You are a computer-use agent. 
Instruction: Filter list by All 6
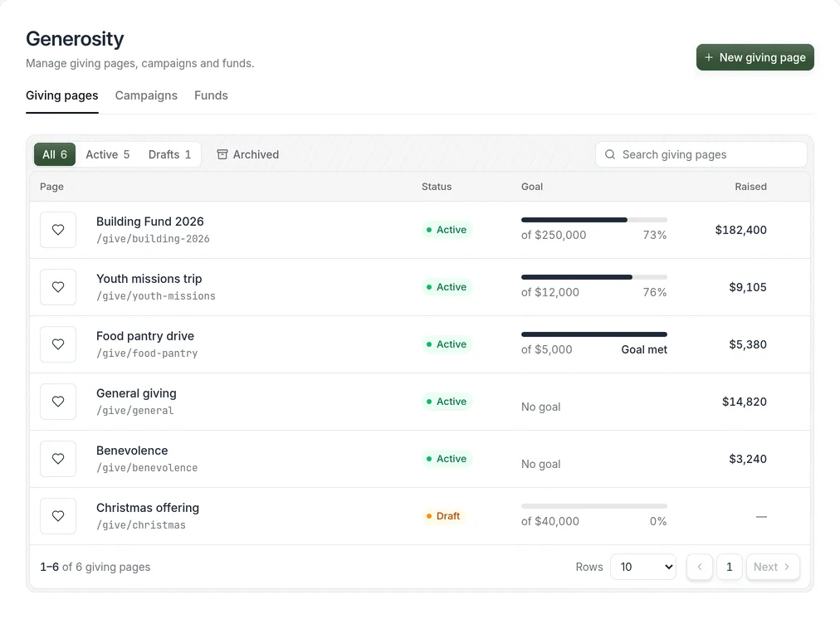click(55, 154)
